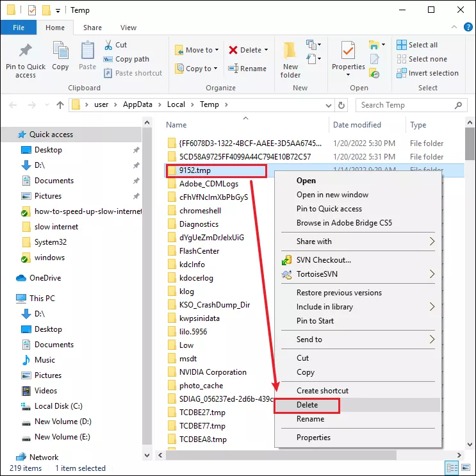
Task: Click Select none in ribbon
Action: (x=422, y=59)
